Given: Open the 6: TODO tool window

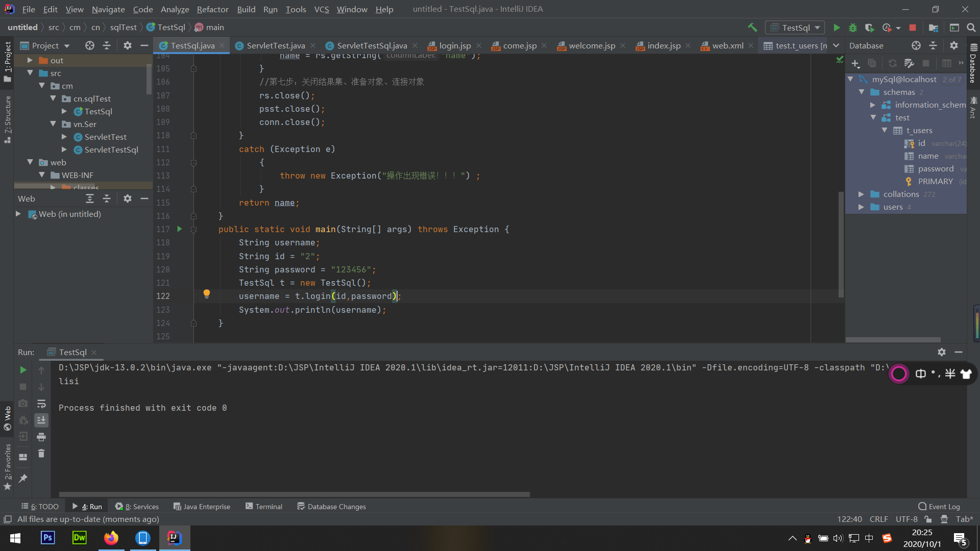Looking at the screenshot, I should tap(40, 507).
